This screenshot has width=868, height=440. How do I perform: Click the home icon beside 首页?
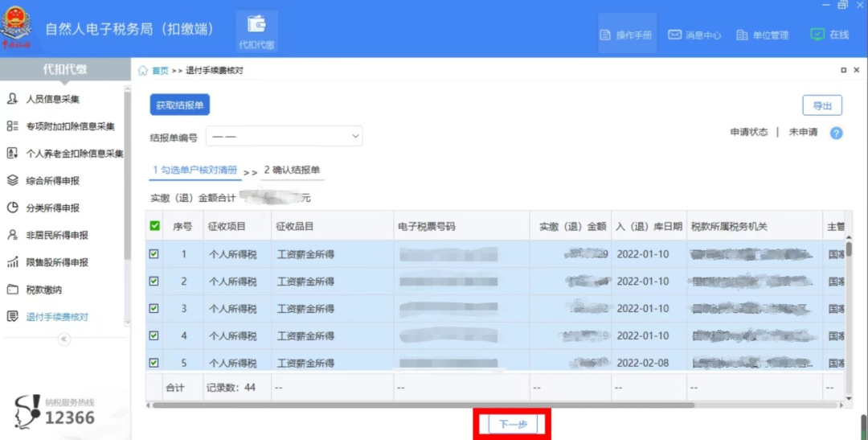[x=143, y=71]
